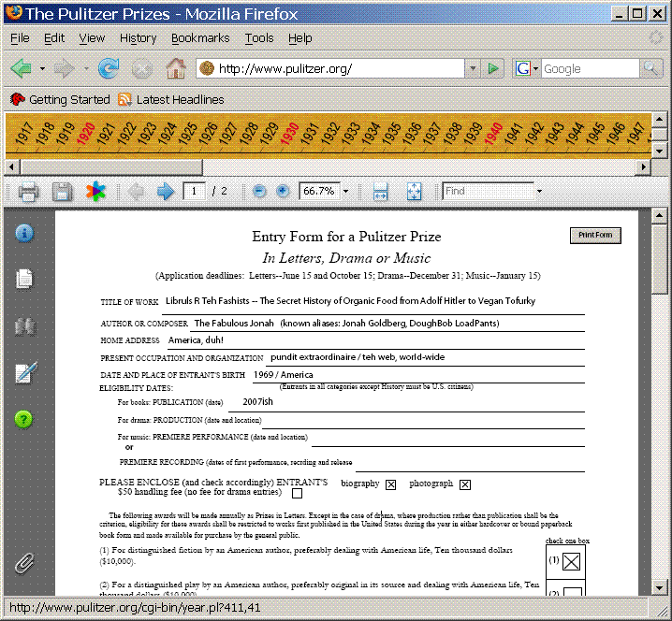672x621 pixels.
Task: Open the green help question mark icon
Action: click(x=23, y=419)
